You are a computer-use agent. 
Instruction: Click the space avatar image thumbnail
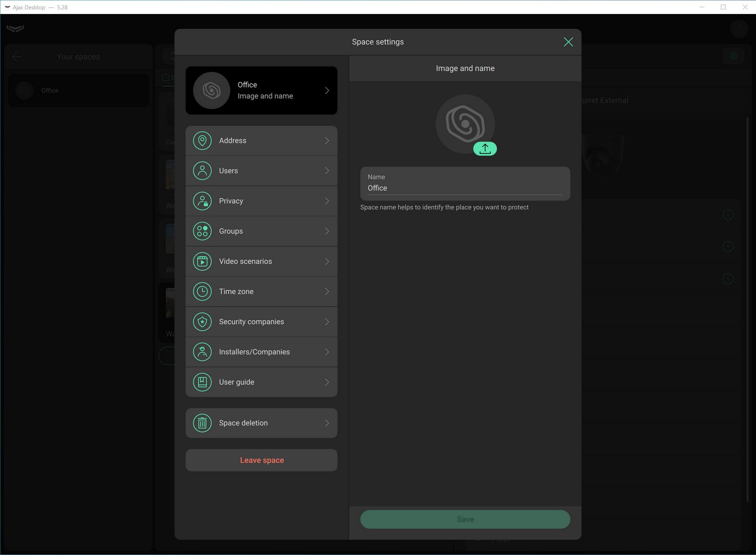(465, 124)
